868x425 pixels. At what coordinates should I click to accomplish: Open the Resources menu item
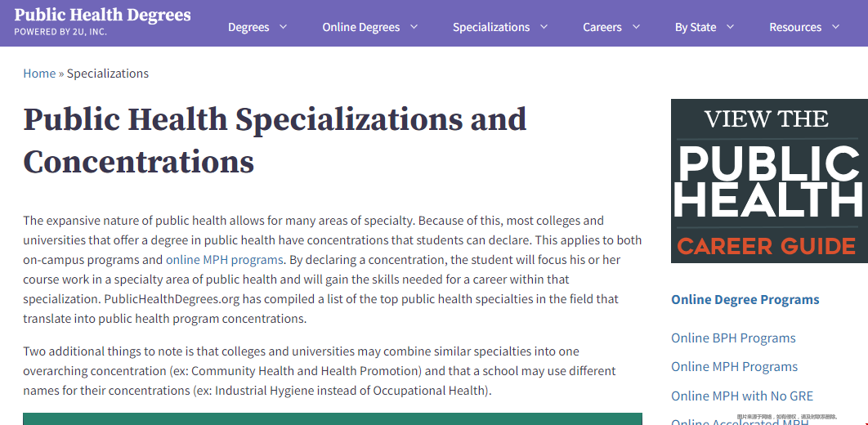[795, 27]
